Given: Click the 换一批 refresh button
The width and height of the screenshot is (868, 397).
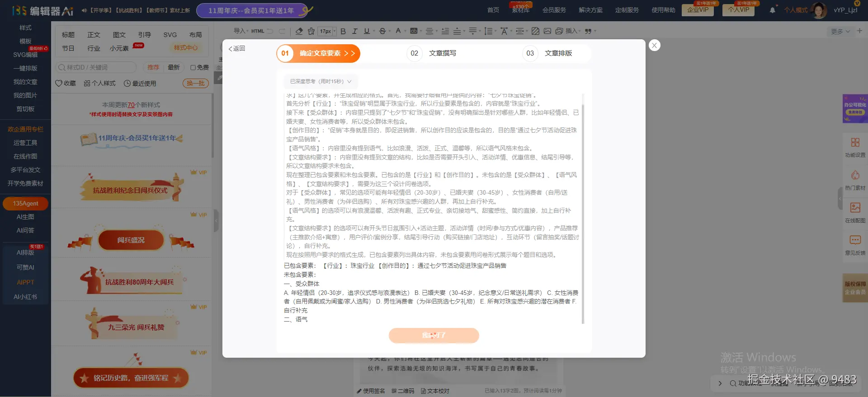Looking at the screenshot, I should pyautogui.click(x=196, y=84).
